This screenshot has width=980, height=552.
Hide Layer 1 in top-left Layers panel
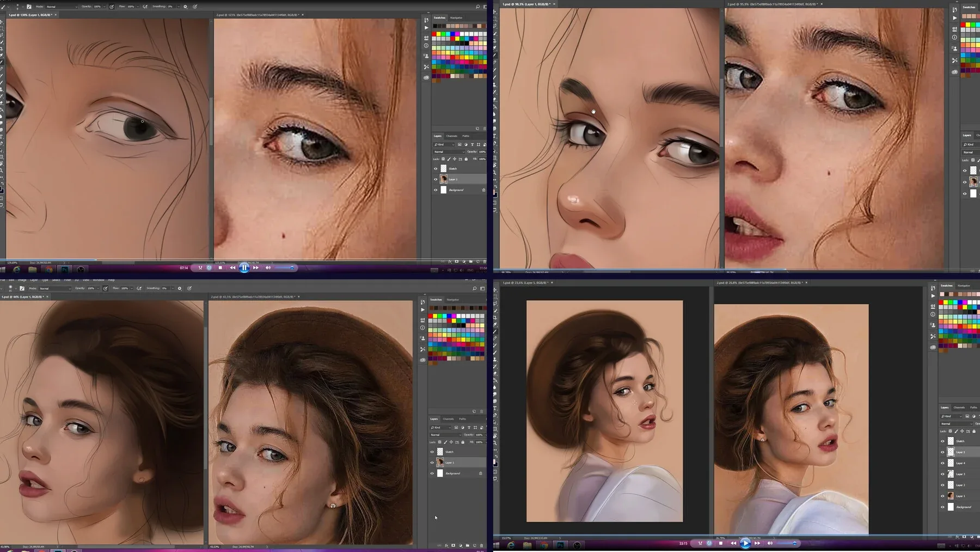436,179
